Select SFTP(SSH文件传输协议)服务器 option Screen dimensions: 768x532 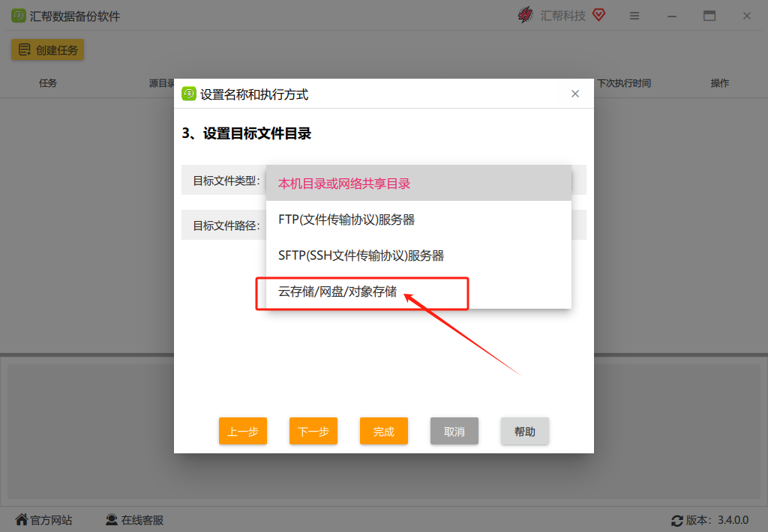[360, 255]
